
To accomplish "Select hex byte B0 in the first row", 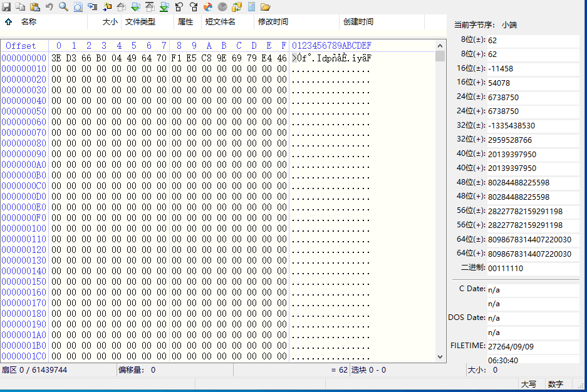I will 101,58.
